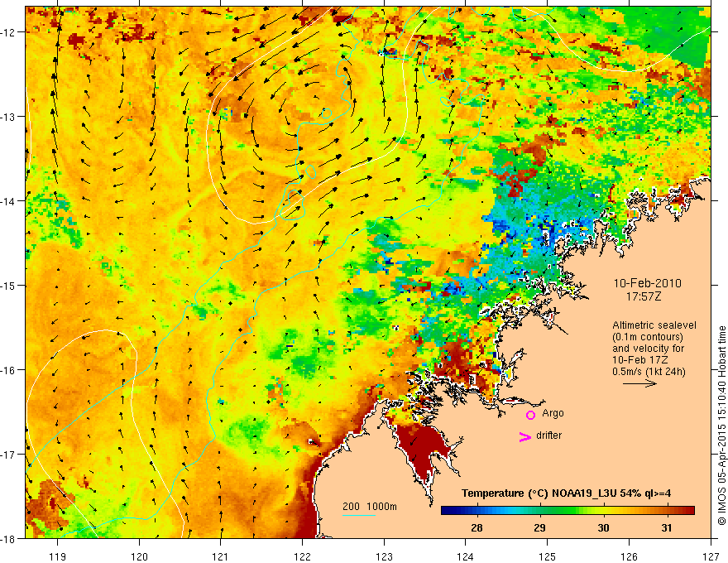Click the 30 value label under colorbar
The width and height of the screenshot is (728, 563).
coord(603,528)
